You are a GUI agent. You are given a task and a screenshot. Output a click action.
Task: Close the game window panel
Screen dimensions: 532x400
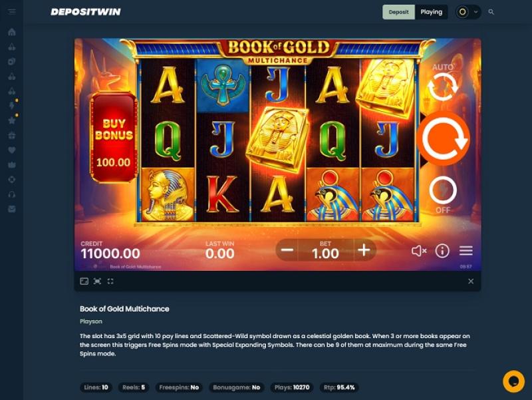471,281
